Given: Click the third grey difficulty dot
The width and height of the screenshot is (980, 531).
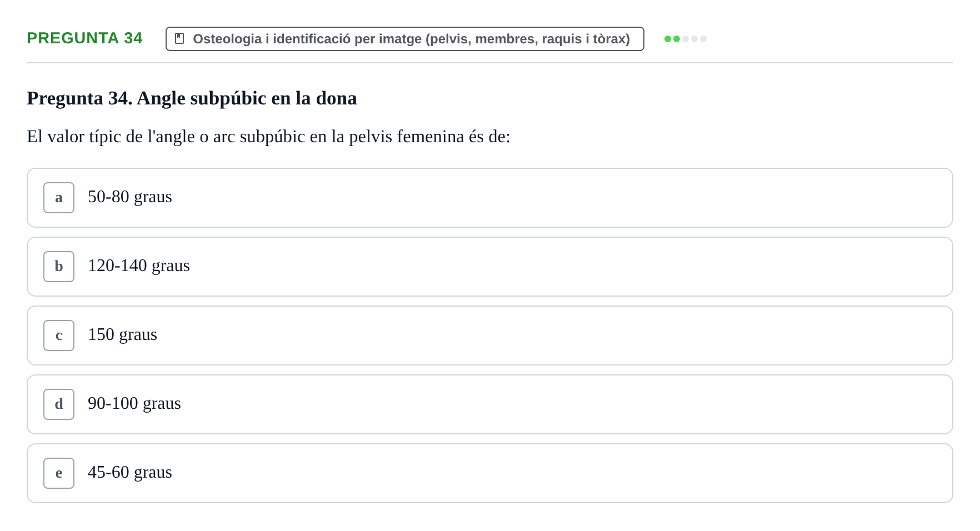Looking at the screenshot, I should tap(686, 39).
